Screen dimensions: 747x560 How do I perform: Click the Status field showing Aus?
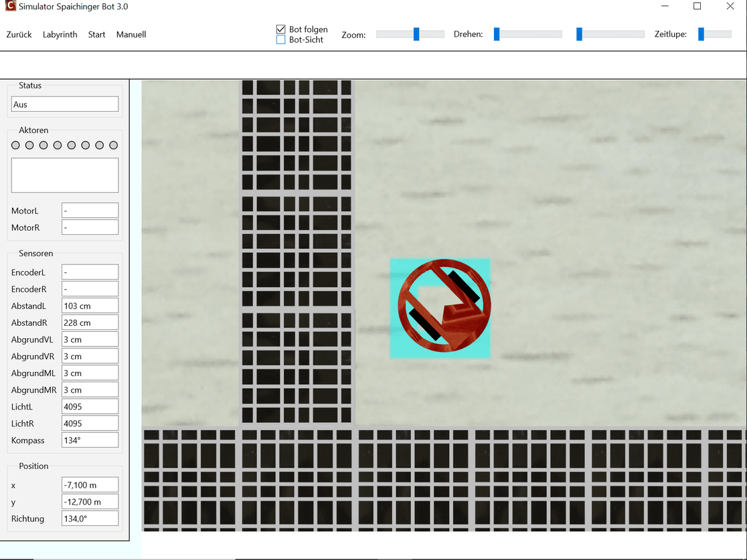[x=65, y=104]
